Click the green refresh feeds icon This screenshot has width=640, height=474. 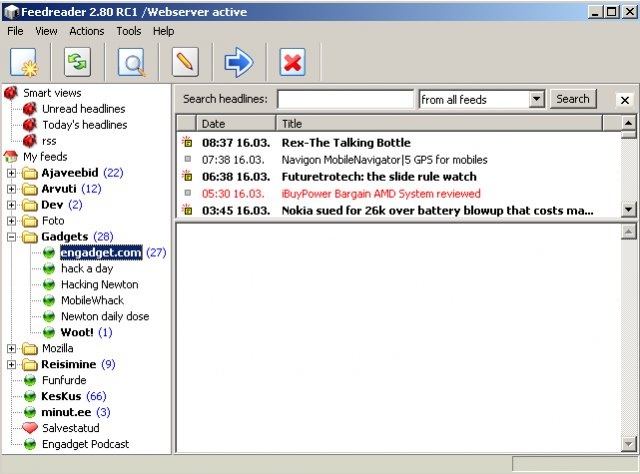click(77, 63)
